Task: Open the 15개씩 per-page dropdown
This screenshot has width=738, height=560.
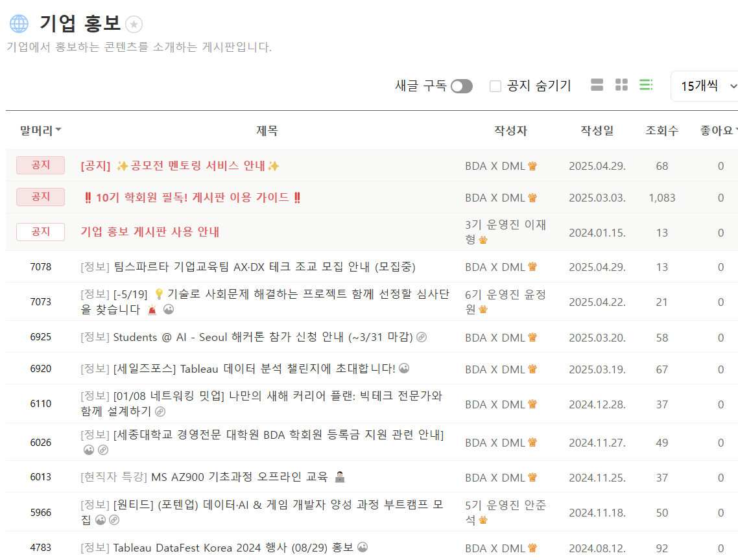Action: point(705,86)
